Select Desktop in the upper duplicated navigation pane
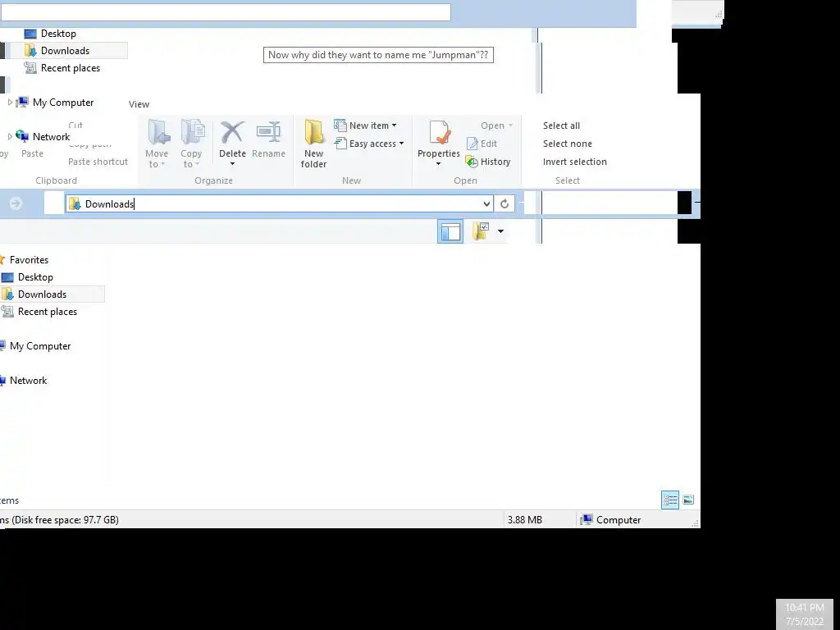Screen dimensions: 840x630 [58, 33]
